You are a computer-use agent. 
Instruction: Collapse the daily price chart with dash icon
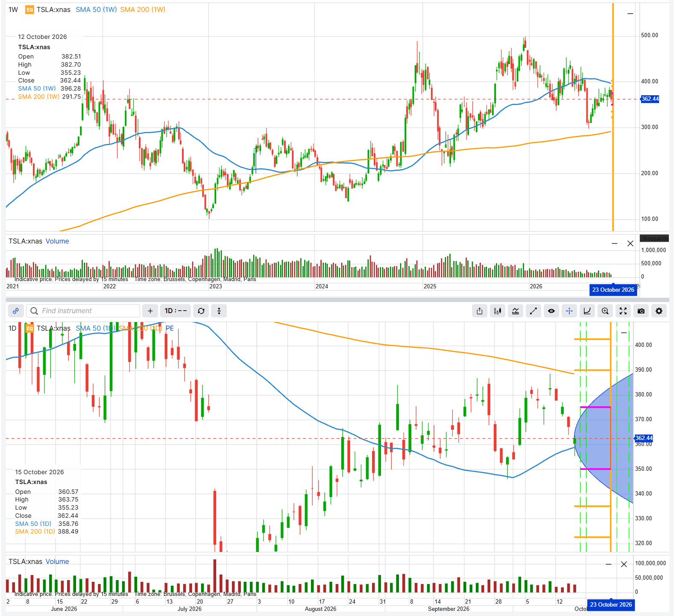pos(624,333)
